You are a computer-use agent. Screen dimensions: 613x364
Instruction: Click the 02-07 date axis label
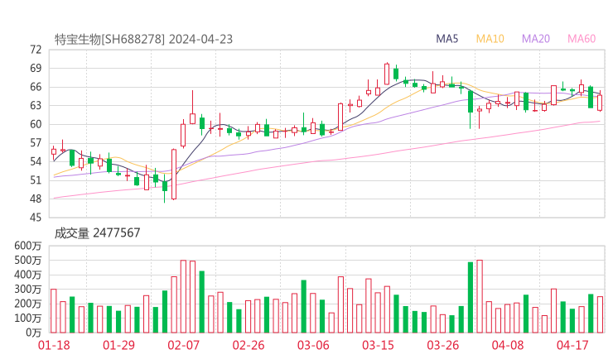point(183,345)
